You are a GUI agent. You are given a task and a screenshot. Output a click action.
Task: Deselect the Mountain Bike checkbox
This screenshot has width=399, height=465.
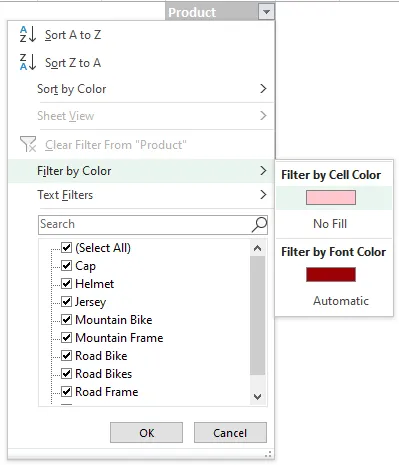pyautogui.click(x=66, y=320)
